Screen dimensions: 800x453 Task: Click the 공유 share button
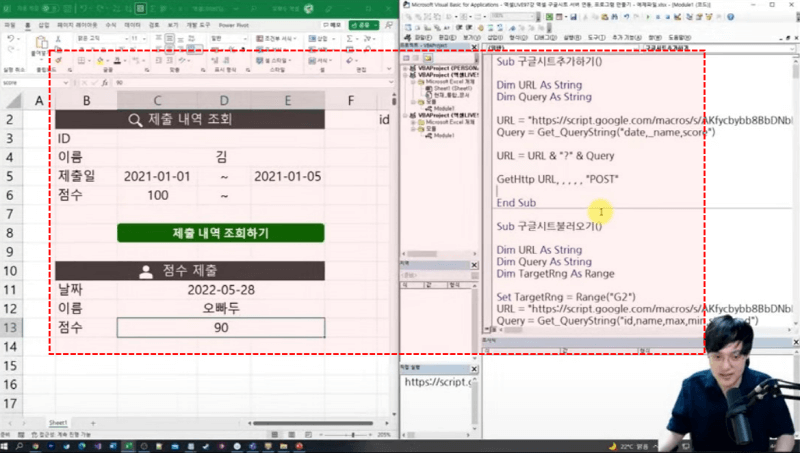point(364,25)
